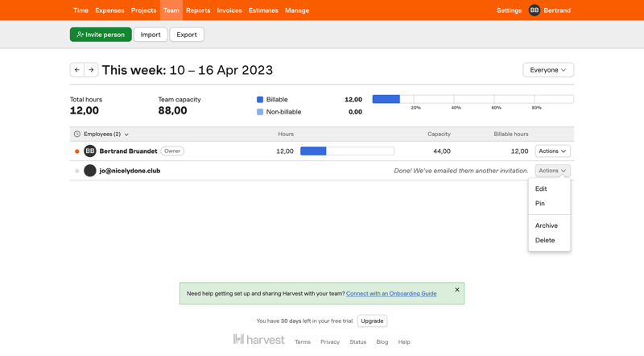
Task: Click the week heading 10 – 16 Apr 2023
Action: tap(221, 70)
